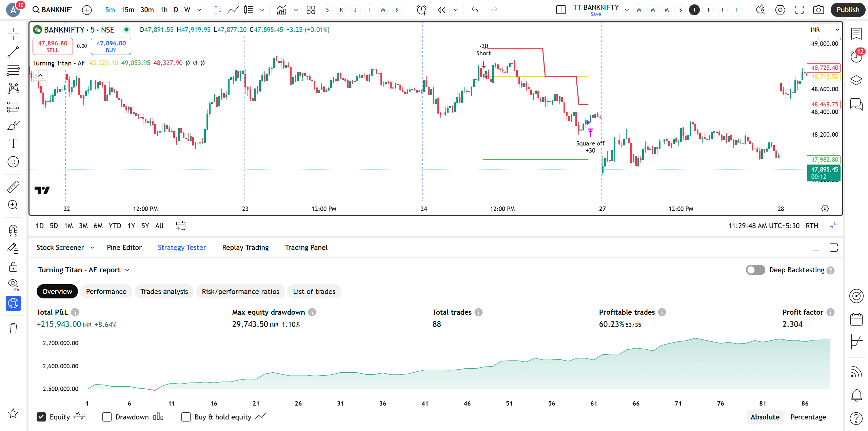868x431 pixels.
Task: Expand Stock Screener dropdown arrow
Action: (x=92, y=248)
